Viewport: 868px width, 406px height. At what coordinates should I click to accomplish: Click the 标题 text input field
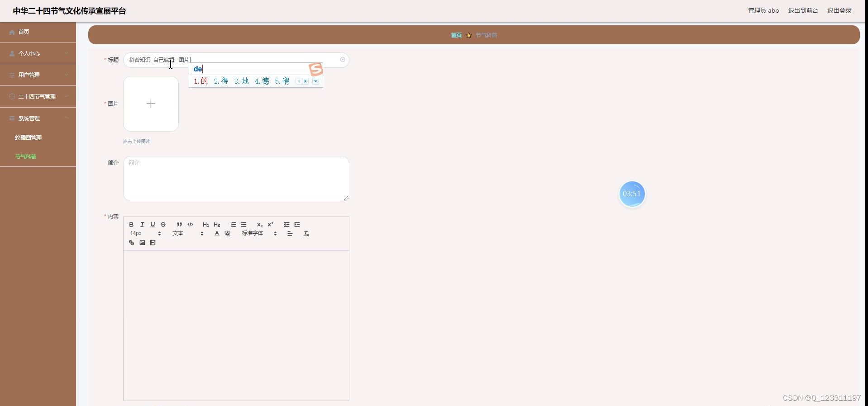click(236, 60)
